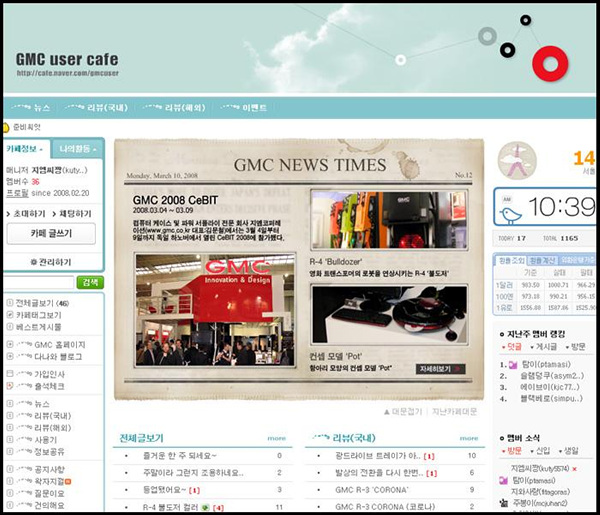Open post GMC R-3 'CORONA'
Screen dimensions: 600x515
(x=372, y=490)
